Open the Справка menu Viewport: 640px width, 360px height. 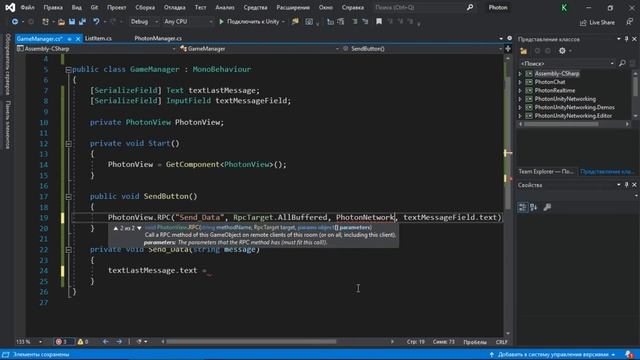coord(353,7)
